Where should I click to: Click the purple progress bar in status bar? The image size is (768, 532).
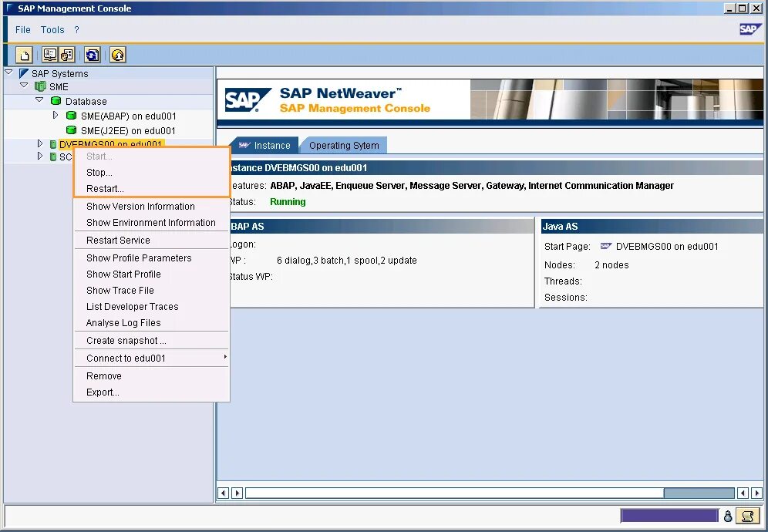[669, 516]
